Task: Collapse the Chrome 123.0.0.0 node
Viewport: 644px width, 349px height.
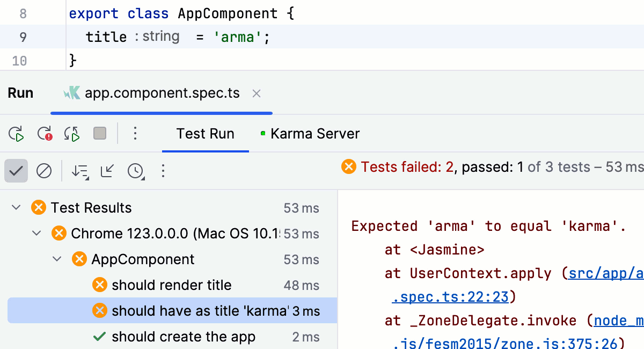Action: (x=36, y=233)
